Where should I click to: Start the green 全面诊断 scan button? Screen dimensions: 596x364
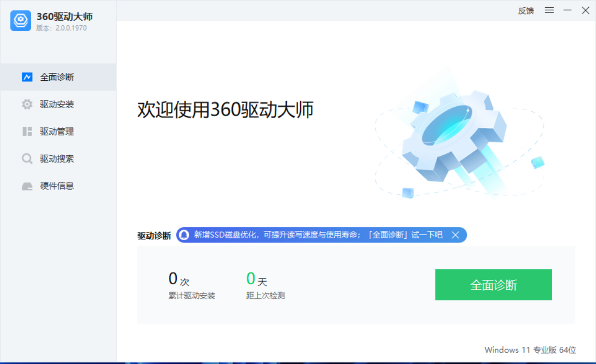pyautogui.click(x=493, y=285)
